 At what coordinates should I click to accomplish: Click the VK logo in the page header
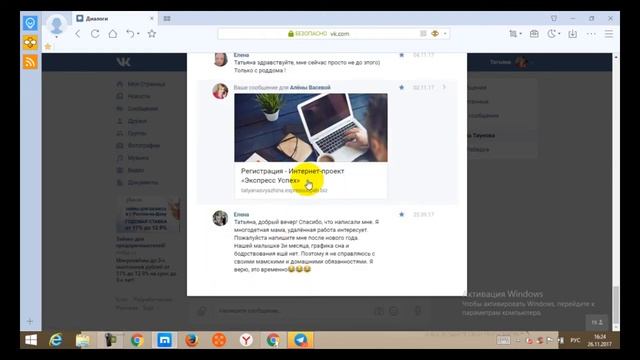(x=123, y=62)
